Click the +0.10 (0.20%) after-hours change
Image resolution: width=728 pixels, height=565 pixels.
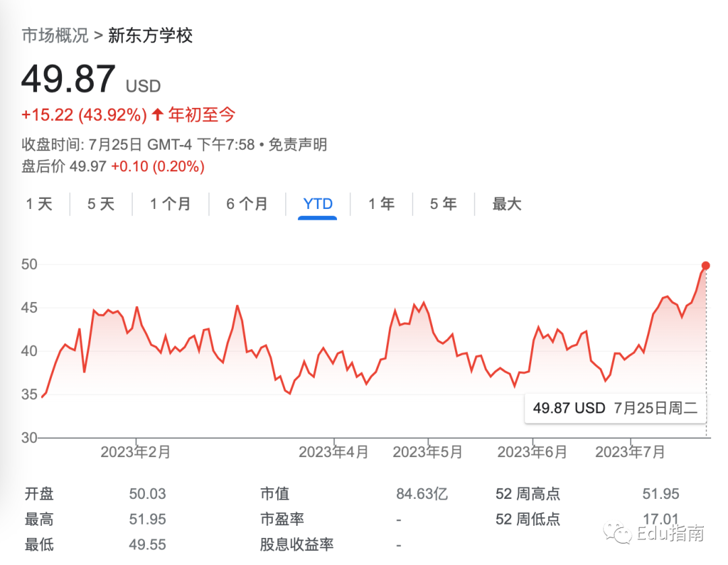click(x=158, y=167)
